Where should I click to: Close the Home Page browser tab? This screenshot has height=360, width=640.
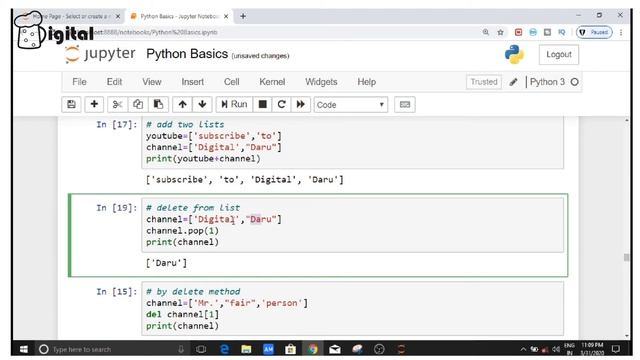pos(118,16)
